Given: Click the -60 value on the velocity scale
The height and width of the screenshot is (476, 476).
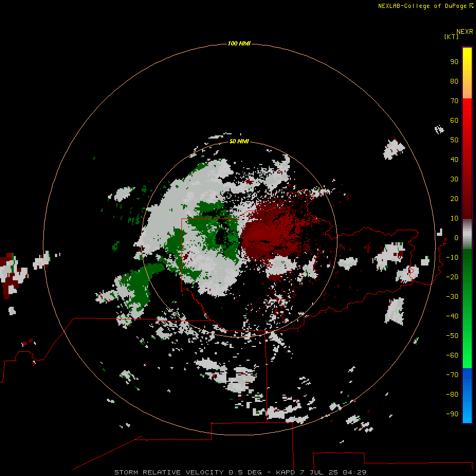Looking at the screenshot, I should click(452, 355).
